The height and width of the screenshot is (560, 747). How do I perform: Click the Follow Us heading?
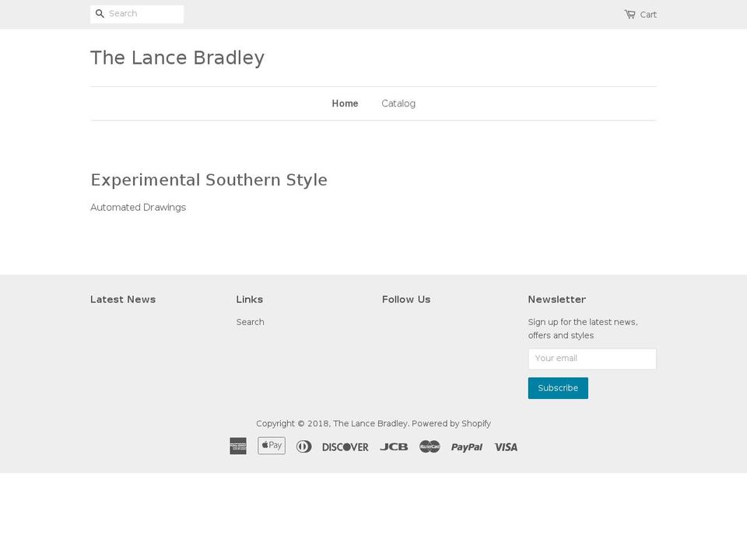[406, 299]
